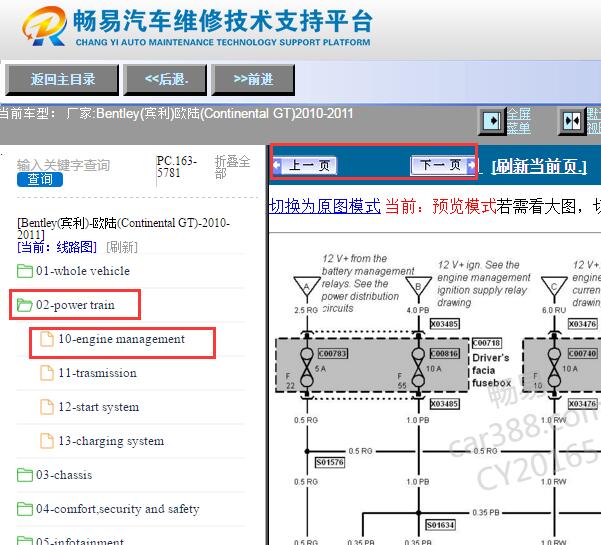The width and height of the screenshot is (601, 545).
Task: Expand 04-comfort,security and safety folder
Action: click(118, 509)
